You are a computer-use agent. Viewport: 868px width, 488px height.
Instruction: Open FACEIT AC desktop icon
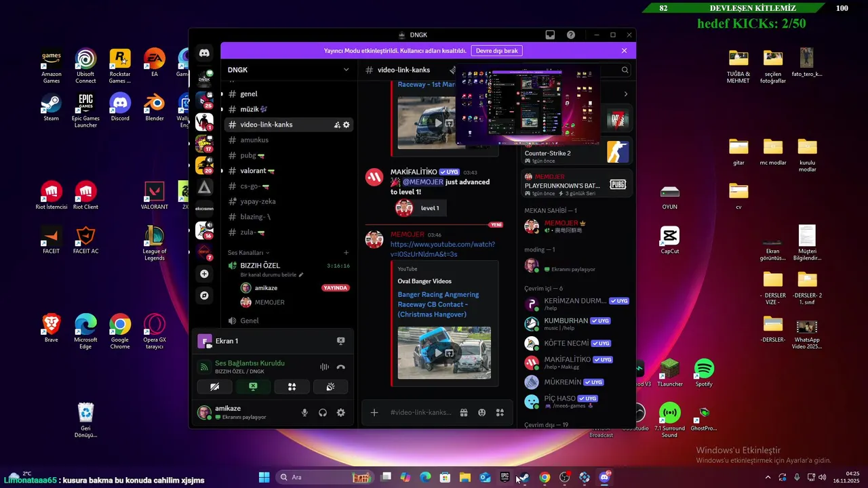point(85,240)
